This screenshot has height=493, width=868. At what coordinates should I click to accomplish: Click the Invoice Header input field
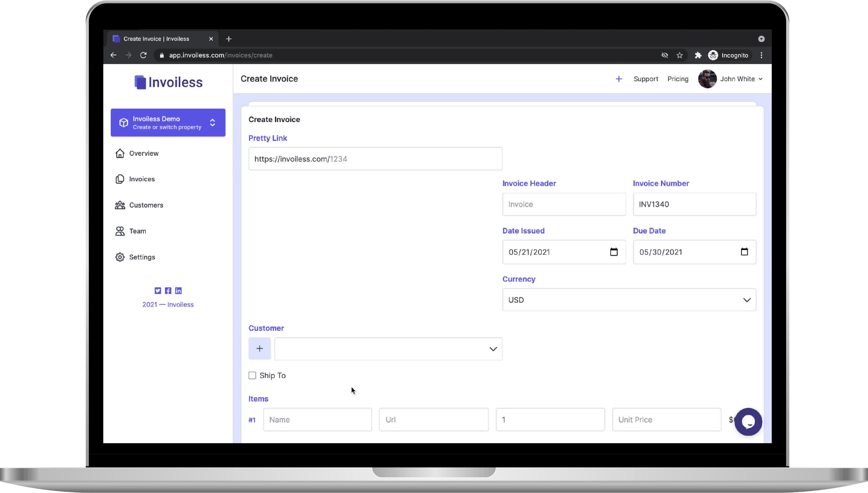pyautogui.click(x=564, y=204)
